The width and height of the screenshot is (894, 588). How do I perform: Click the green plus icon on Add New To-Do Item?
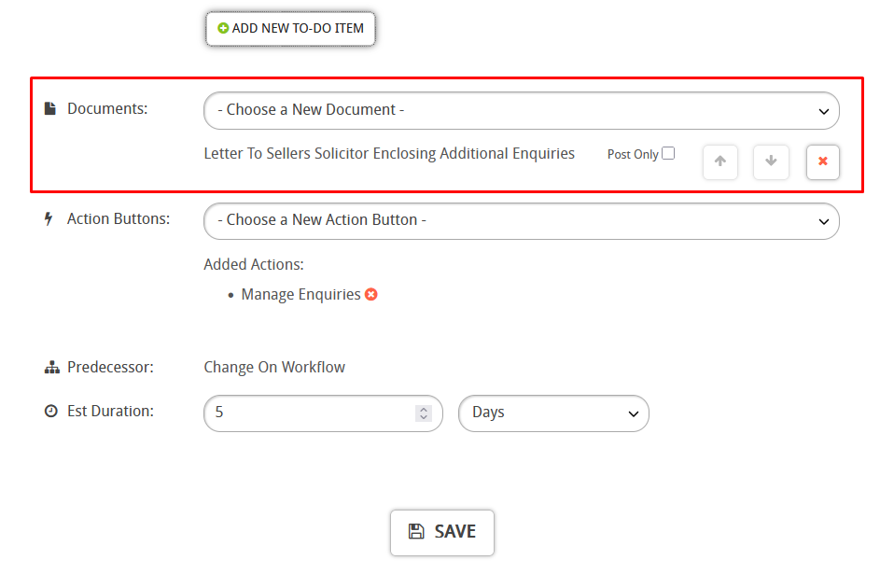pyautogui.click(x=223, y=29)
